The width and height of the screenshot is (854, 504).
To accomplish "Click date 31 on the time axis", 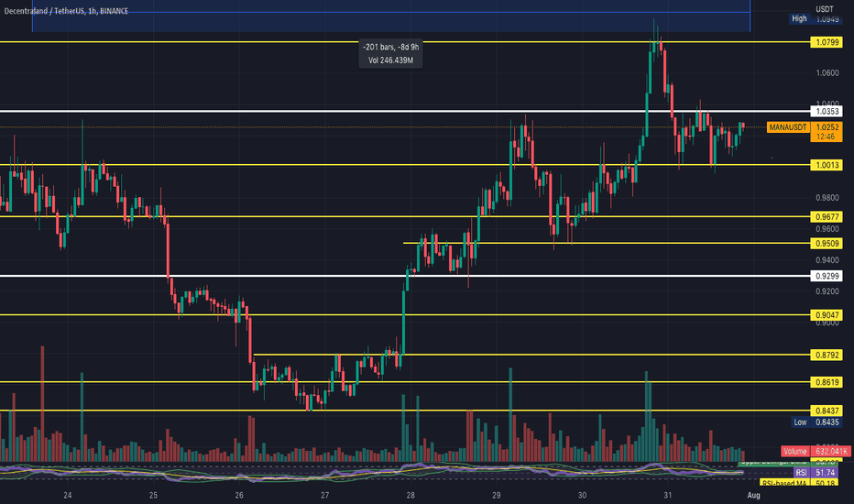I will 668,495.
